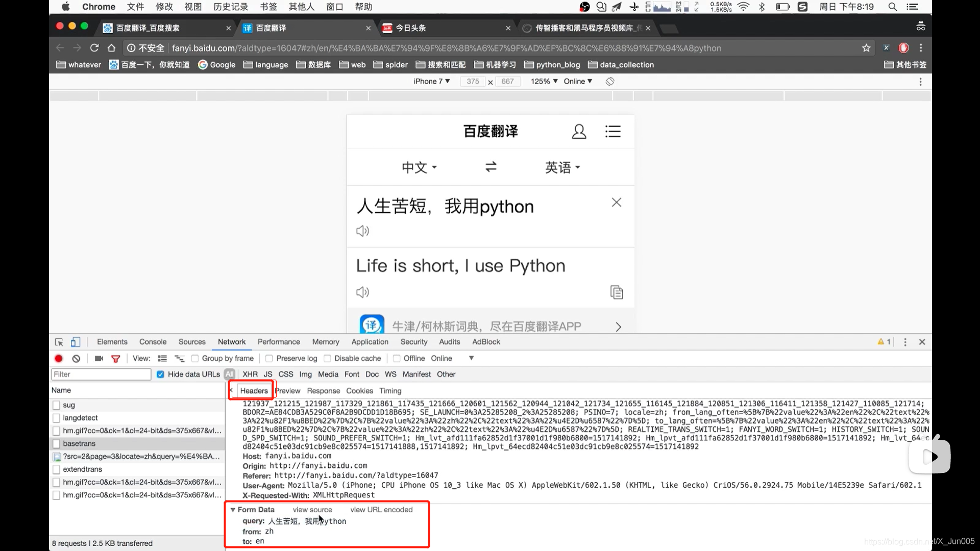
Task: Click the DevTools inspect element icon
Action: pos(59,342)
